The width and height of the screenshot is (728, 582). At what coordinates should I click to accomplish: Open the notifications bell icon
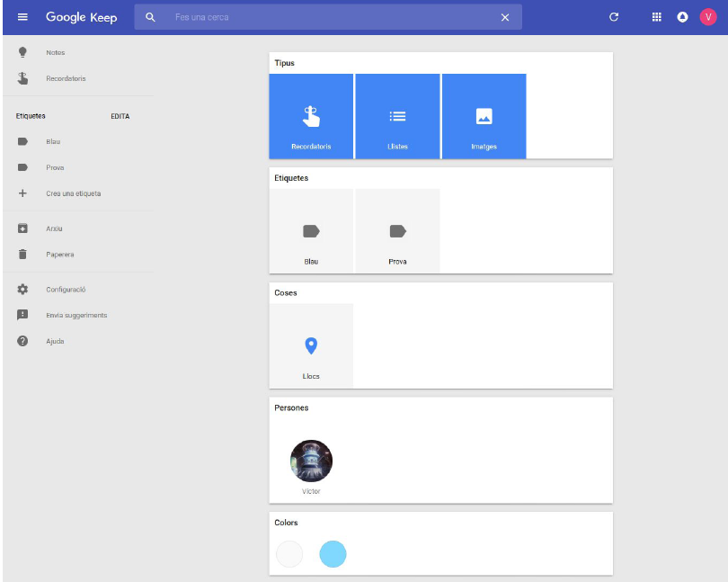coord(682,17)
